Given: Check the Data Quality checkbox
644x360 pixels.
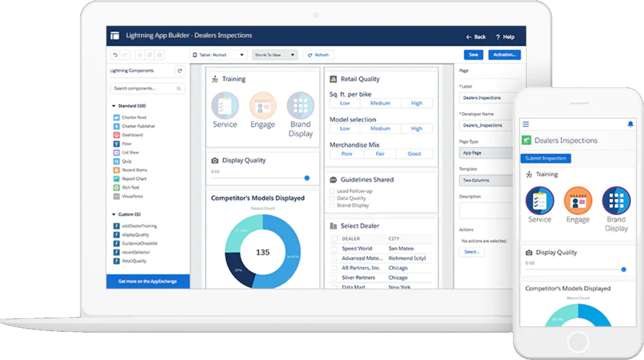Looking at the screenshot, I should (332, 198).
